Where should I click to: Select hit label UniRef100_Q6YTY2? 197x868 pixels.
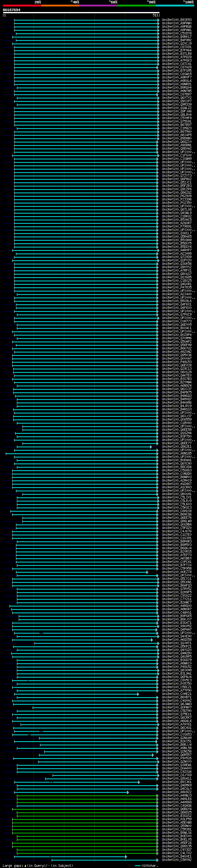(176, 98)
